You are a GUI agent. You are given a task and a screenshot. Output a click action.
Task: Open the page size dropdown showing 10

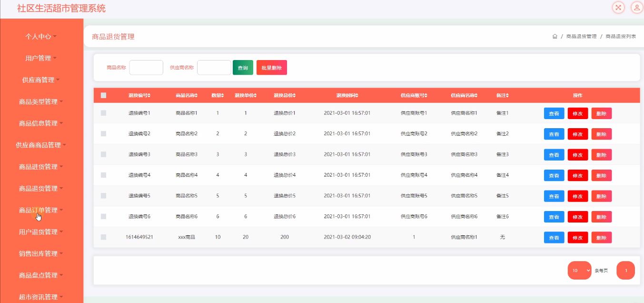pyautogui.click(x=579, y=271)
